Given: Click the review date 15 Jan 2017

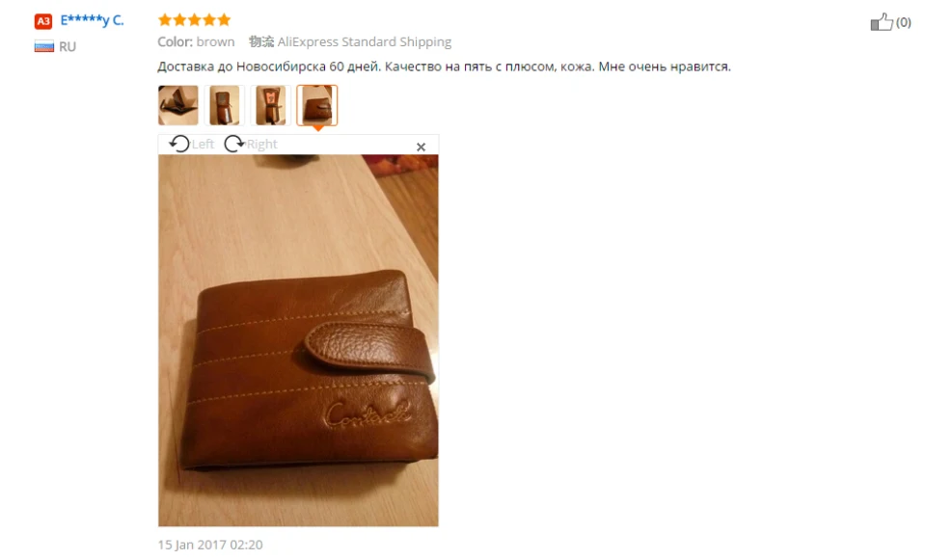Looking at the screenshot, I should coord(210,545).
